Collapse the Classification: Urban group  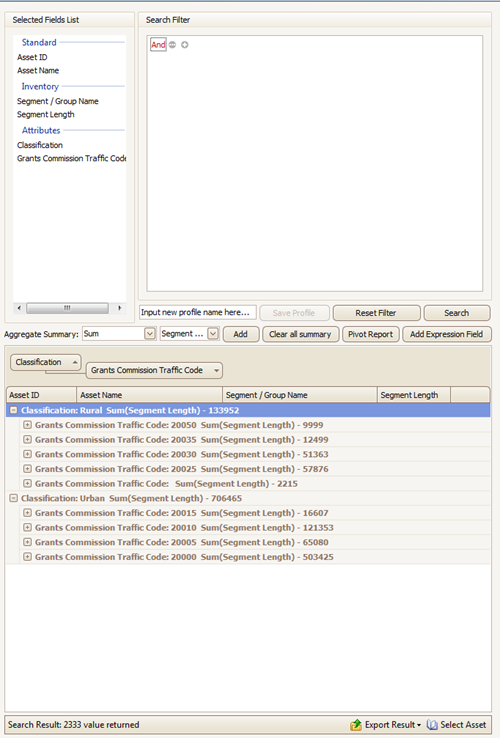pos(14,498)
